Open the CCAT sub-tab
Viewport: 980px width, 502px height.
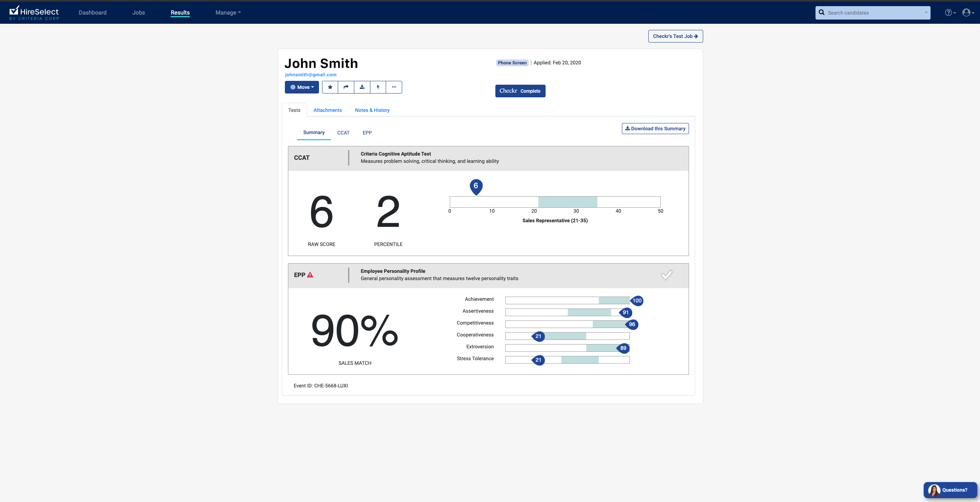(x=343, y=133)
